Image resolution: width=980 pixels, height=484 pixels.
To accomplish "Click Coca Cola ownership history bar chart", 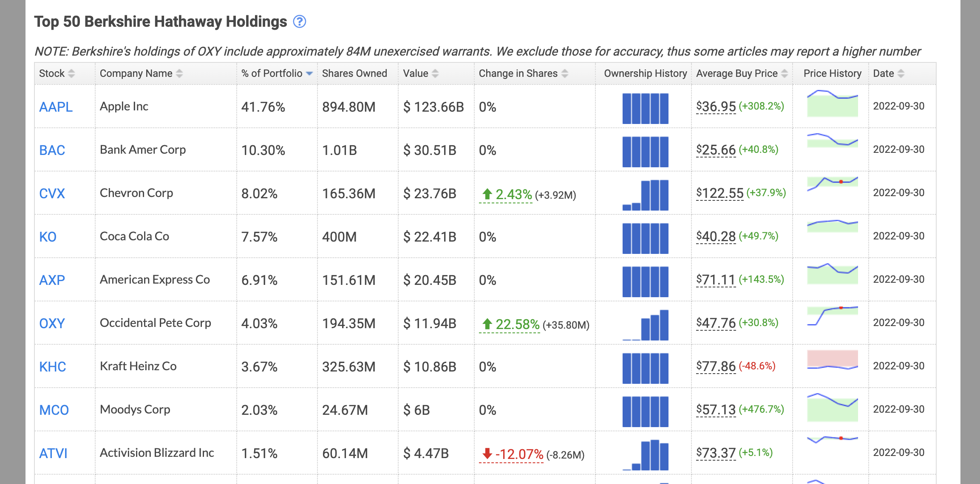I will [x=645, y=239].
